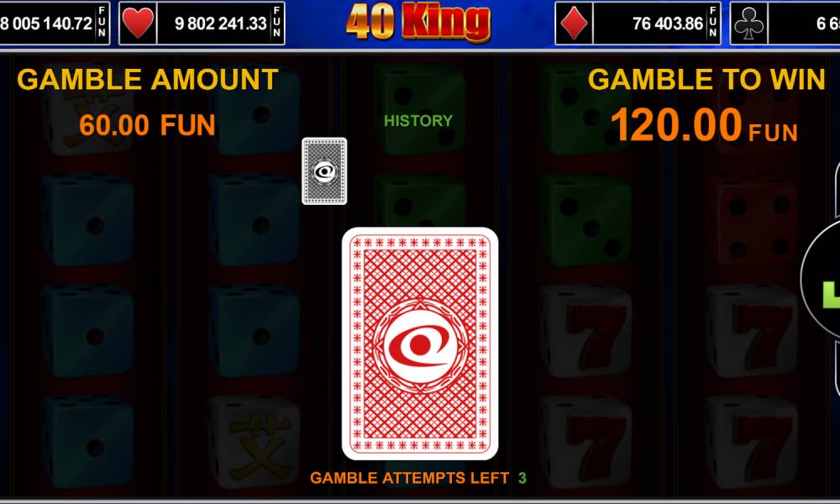Click the partially visible green round button

click(x=821, y=279)
